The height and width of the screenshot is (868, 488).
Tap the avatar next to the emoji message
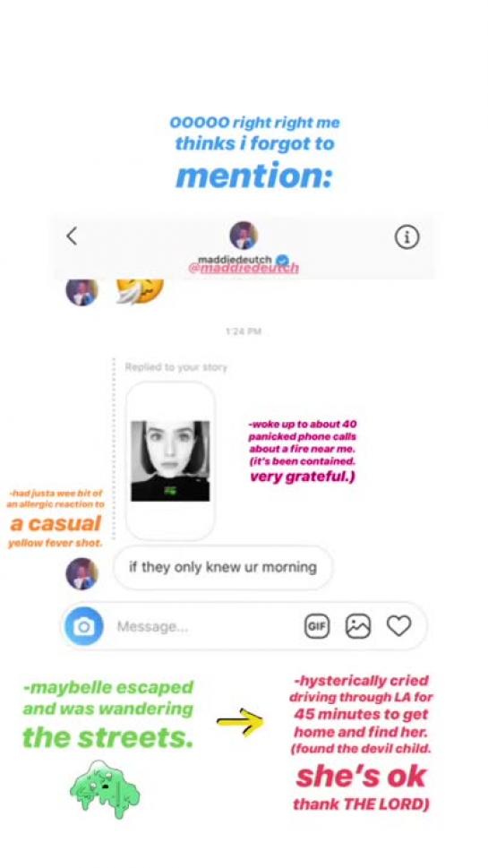(81, 292)
